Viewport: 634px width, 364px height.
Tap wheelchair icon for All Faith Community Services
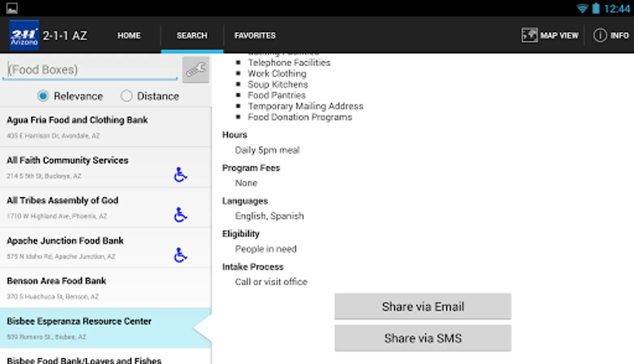[180, 174]
